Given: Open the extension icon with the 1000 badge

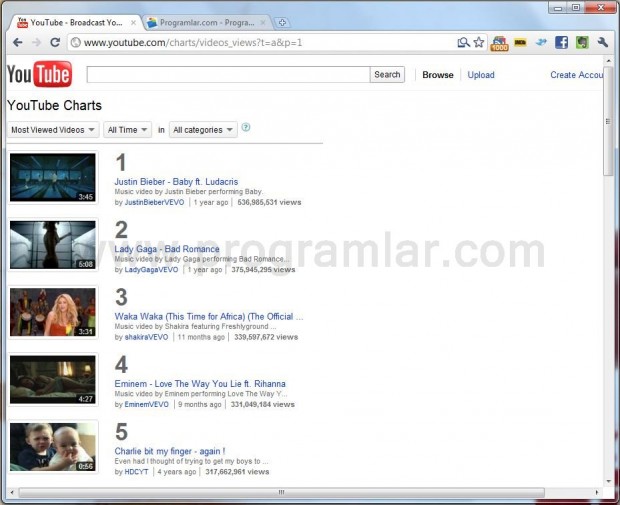Looking at the screenshot, I should (499, 43).
